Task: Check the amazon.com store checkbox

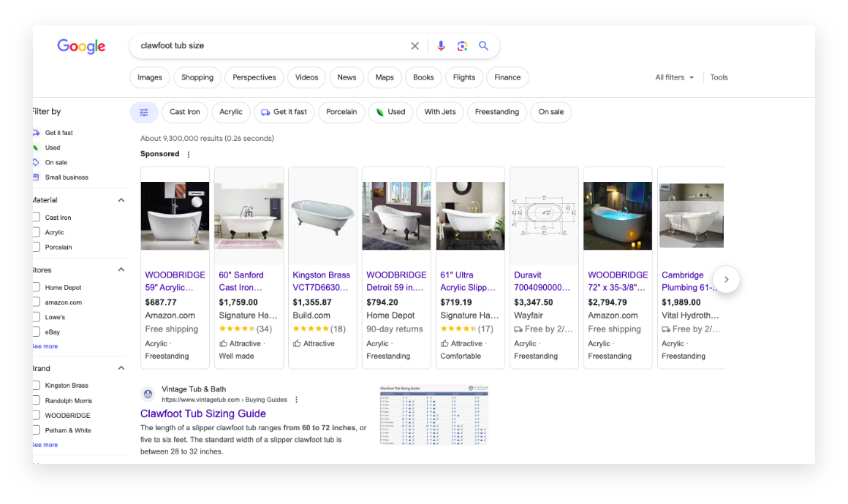Action: pos(37,302)
